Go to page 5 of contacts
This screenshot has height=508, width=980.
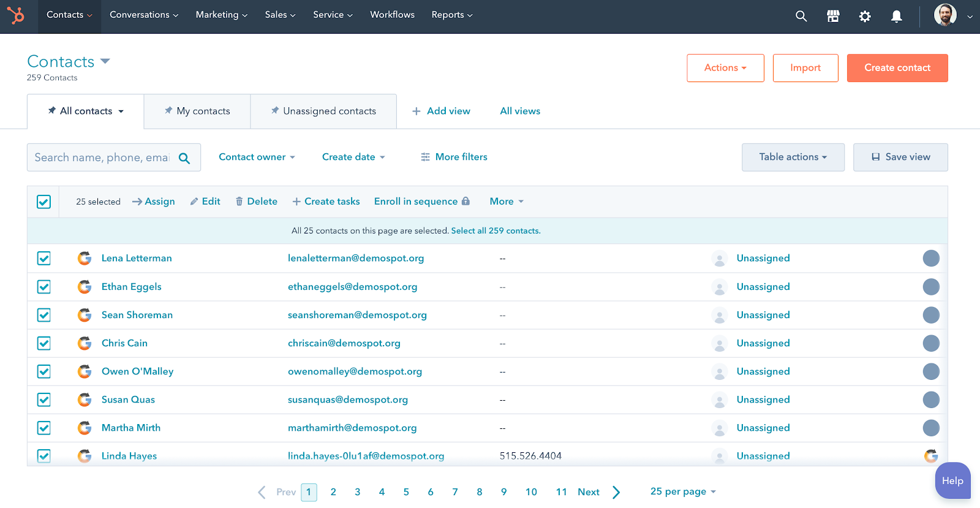[406, 492]
